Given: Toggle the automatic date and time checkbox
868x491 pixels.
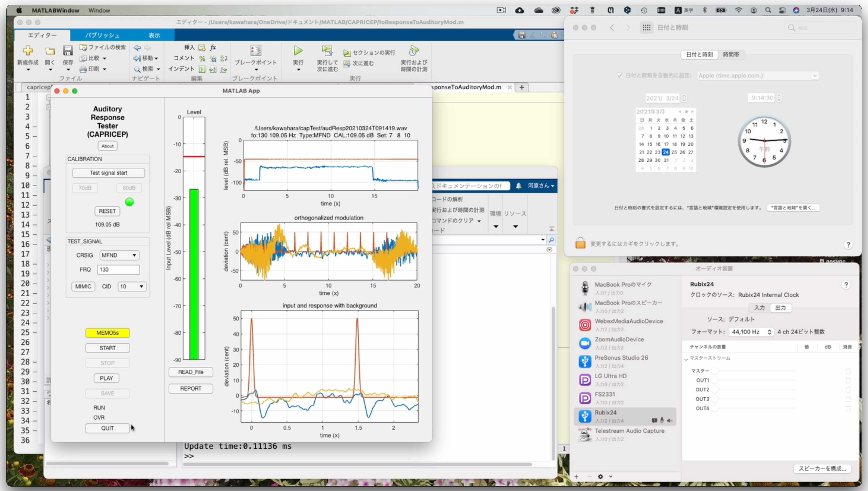Looking at the screenshot, I should 619,76.
